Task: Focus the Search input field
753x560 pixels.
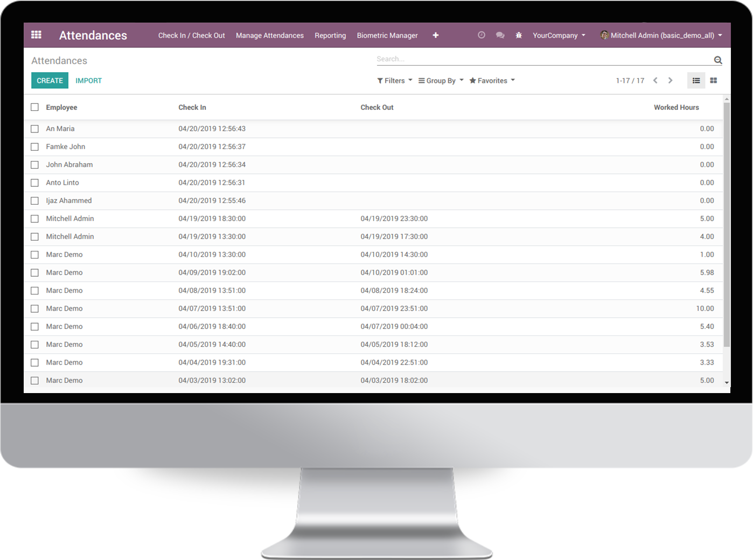Action: pyautogui.click(x=544, y=59)
